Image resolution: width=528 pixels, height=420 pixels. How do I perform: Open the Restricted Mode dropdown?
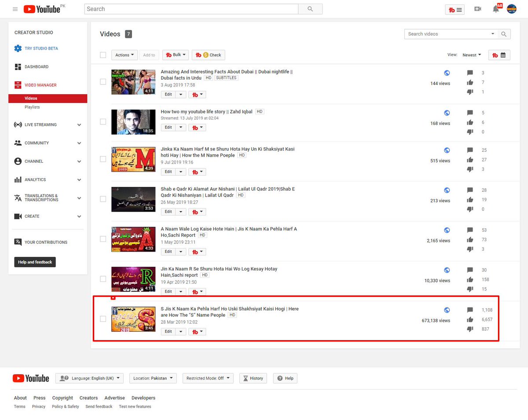coord(208,378)
